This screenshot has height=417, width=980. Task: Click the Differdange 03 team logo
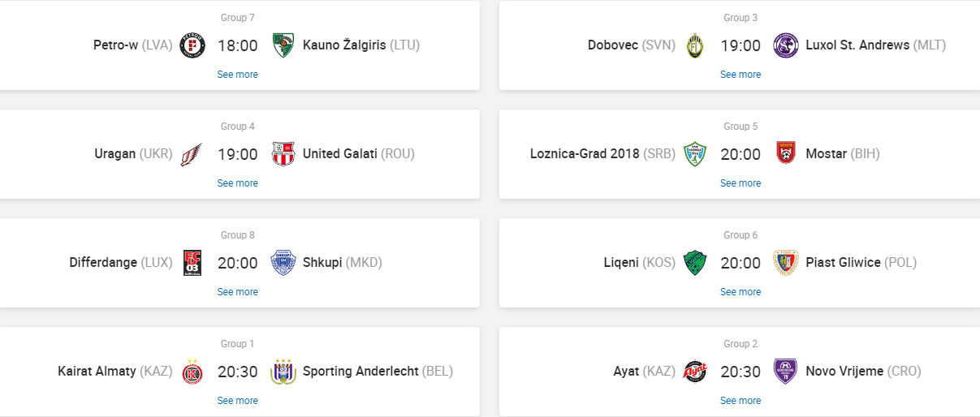coord(192,263)
